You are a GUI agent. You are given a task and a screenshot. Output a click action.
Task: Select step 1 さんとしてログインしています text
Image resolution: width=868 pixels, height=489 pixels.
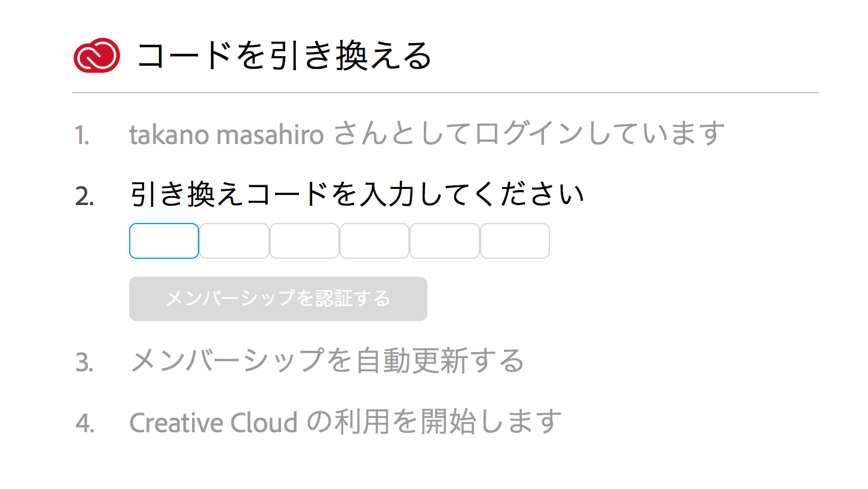[x=529, y=134]
